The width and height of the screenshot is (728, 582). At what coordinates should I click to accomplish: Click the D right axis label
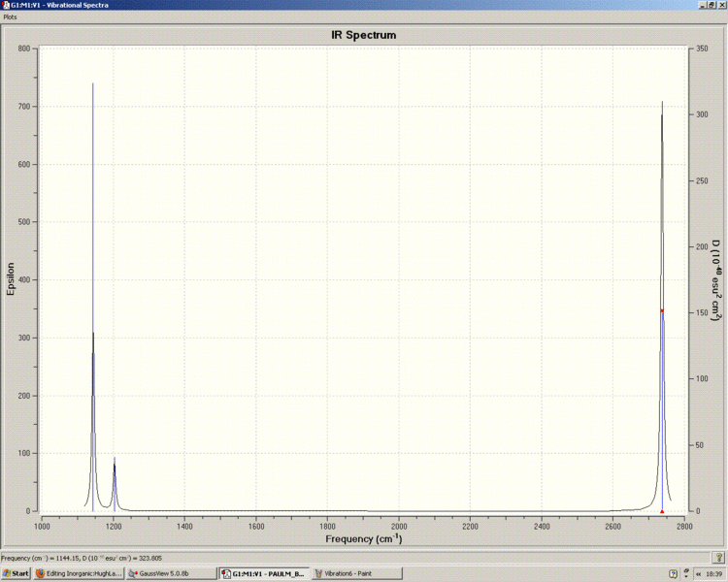[x=717, y=280]
